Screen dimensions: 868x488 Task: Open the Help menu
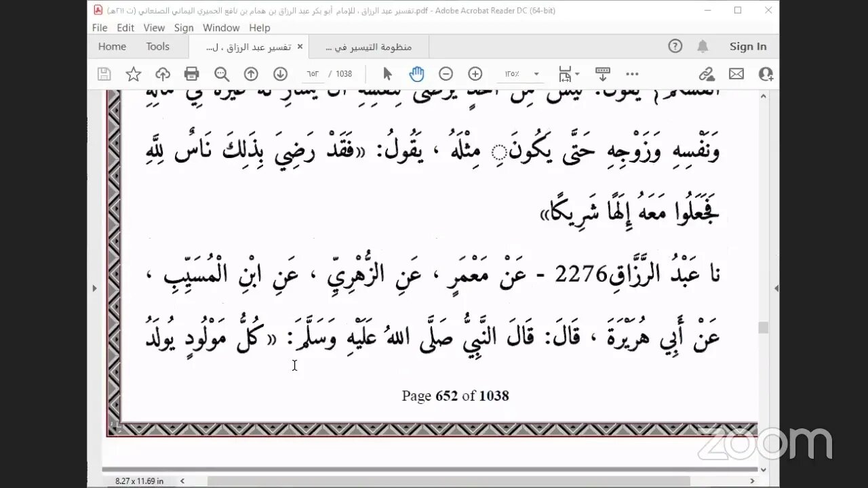pyautogui.click(x=260, y=28)
